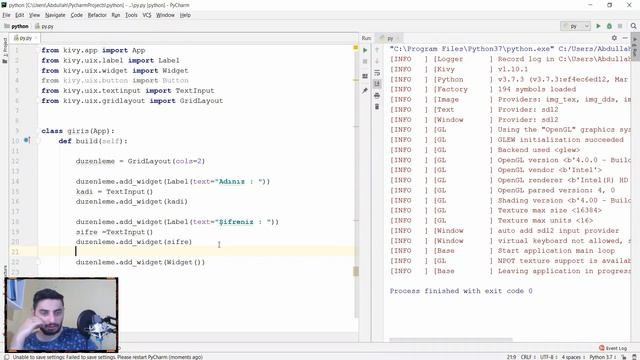Screen dimensions: 640x360
Task: Open the Project tool window sidebar tab
Action: click(5, 50)
